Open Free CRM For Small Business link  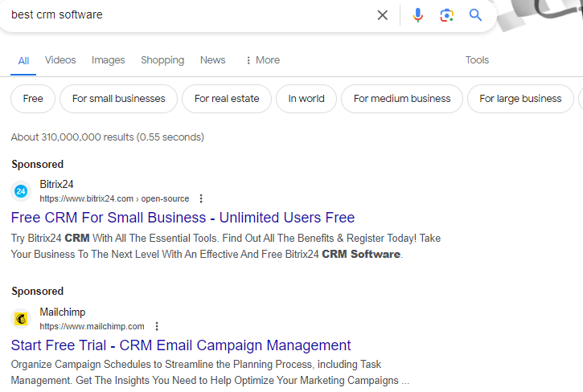183,218
